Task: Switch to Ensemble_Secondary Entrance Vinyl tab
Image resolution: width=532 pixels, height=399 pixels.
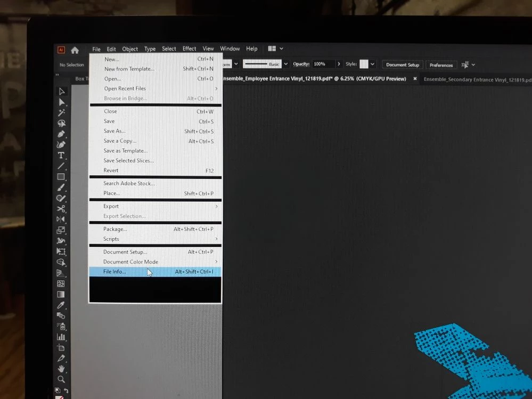Action: click(476, 80)
